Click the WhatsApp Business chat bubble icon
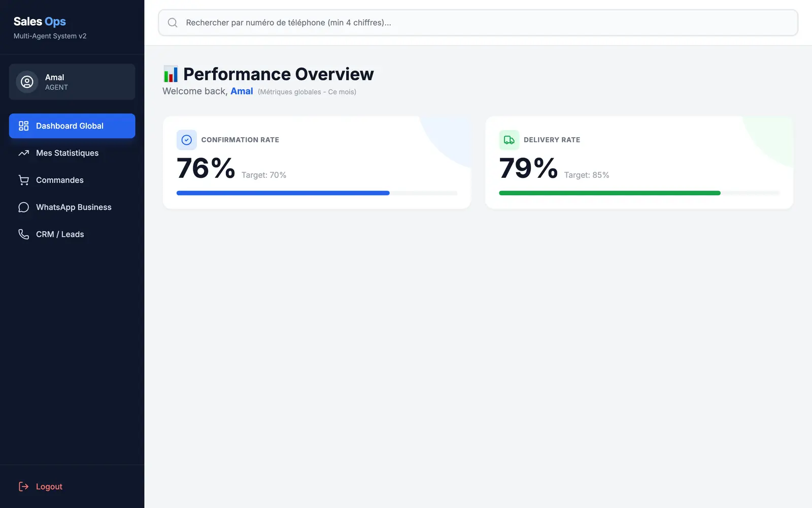 [x=23, y=207]
